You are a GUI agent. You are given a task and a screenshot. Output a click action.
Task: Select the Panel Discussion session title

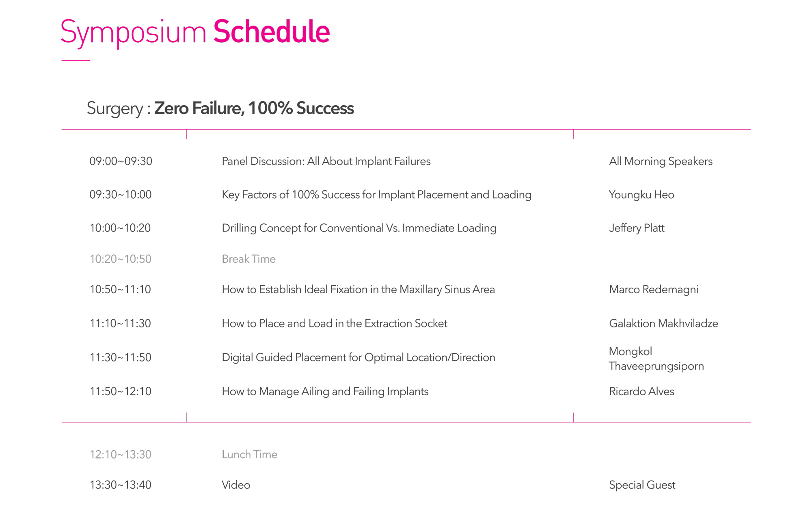coord(326,161)
